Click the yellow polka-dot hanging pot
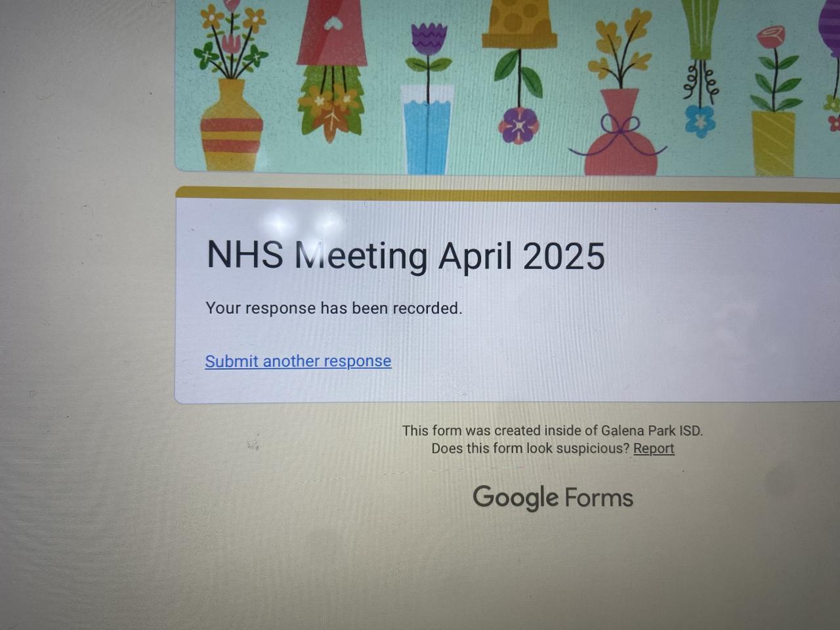840x630 pixels. pyautogui.click(x=519, y=23)
